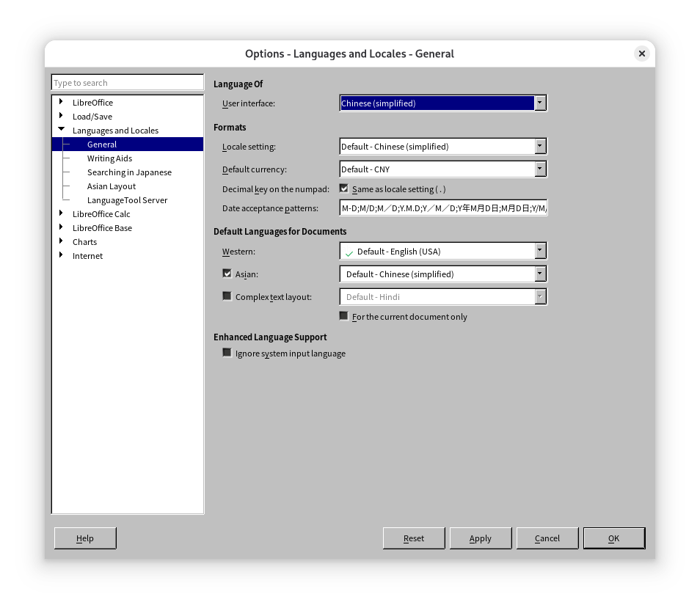Collapse the Languages and Locales node arrow
The height and width of the screenshot is (608, 700).
pyautogui.click(x=61, y=129)
